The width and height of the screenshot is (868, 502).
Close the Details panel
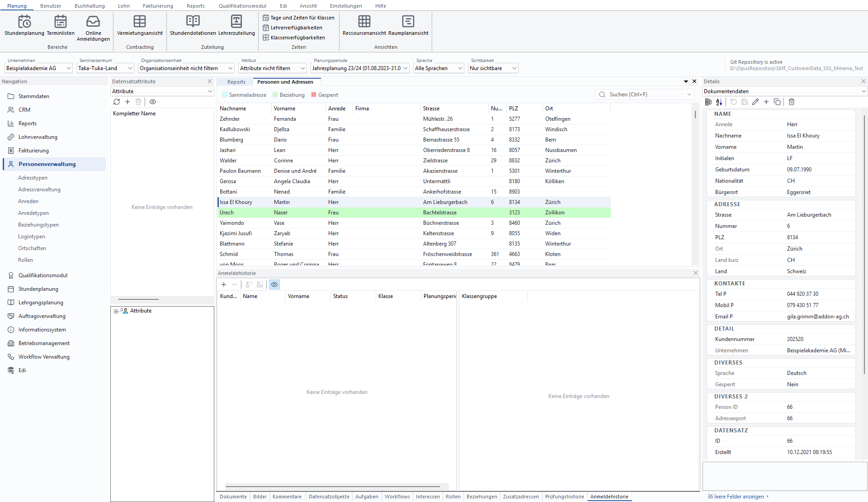point(863,81)
